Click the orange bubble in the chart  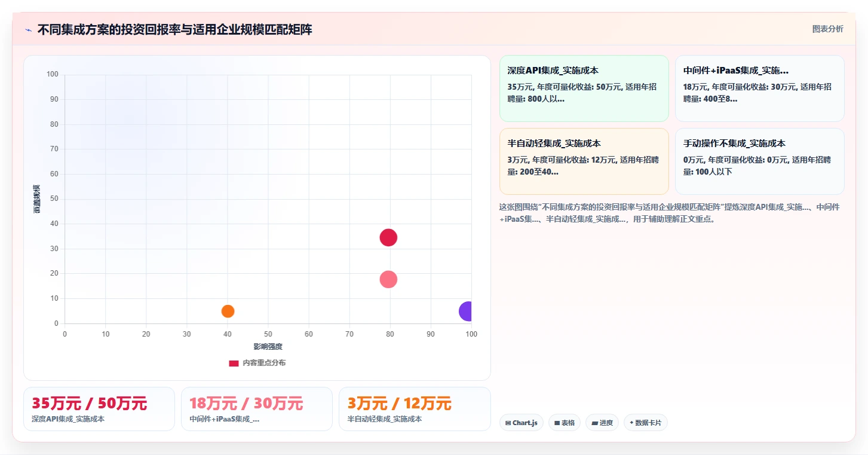[228, 311]
